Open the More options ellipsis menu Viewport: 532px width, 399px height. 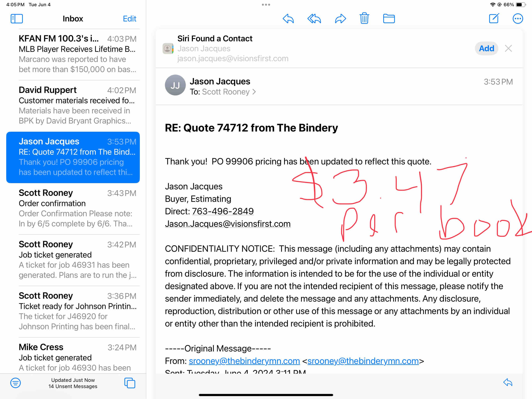click(518, 19)
